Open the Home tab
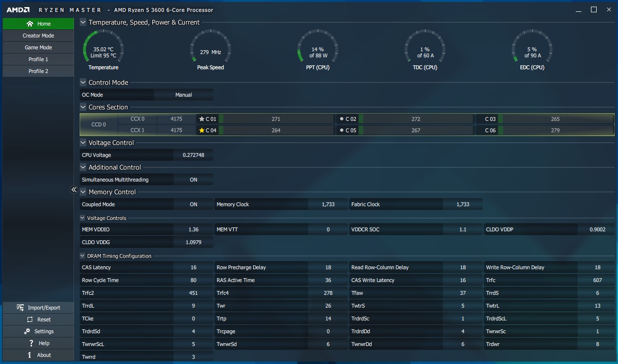 click(x=38, y=24)
